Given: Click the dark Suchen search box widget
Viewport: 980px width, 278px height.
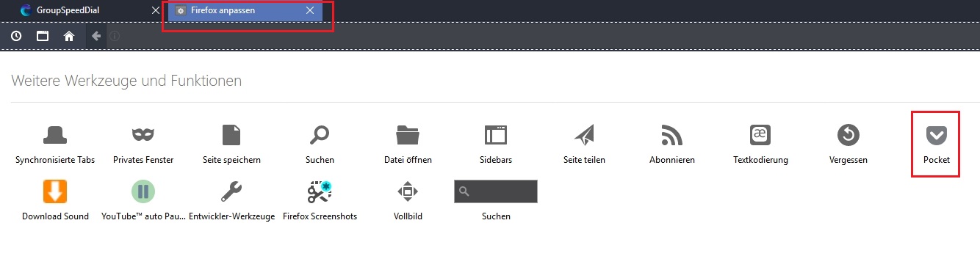Looking at the screenshot, I should (496, 191).
